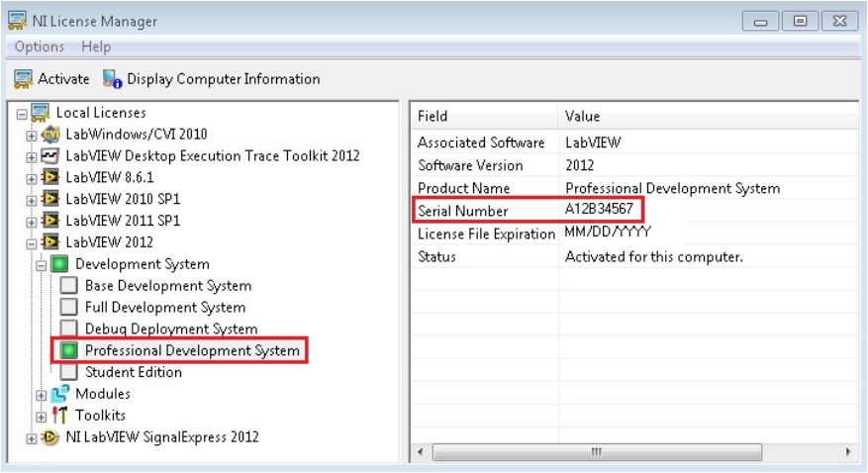Viewport: 868px width, 473px height.
Task: Click the green Development System status icon
Action: tap(59, 264)
